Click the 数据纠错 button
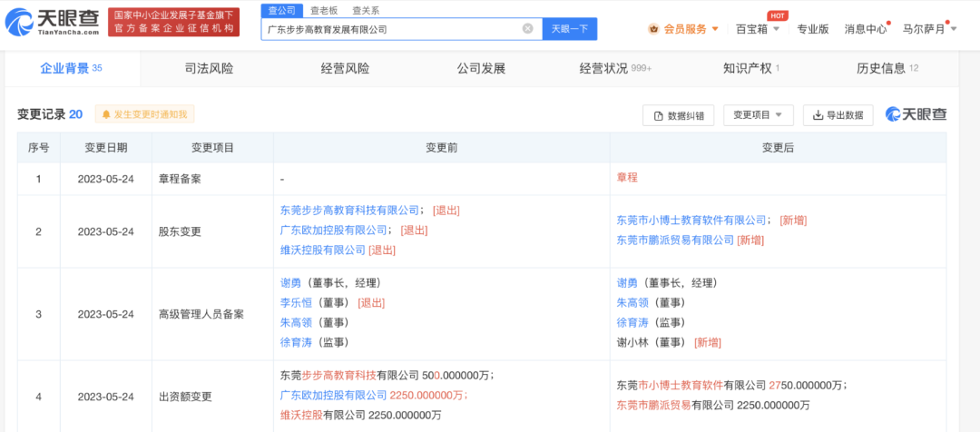Image resolution: width=980 pixels, height=432 pixels. tap(678, 115)
